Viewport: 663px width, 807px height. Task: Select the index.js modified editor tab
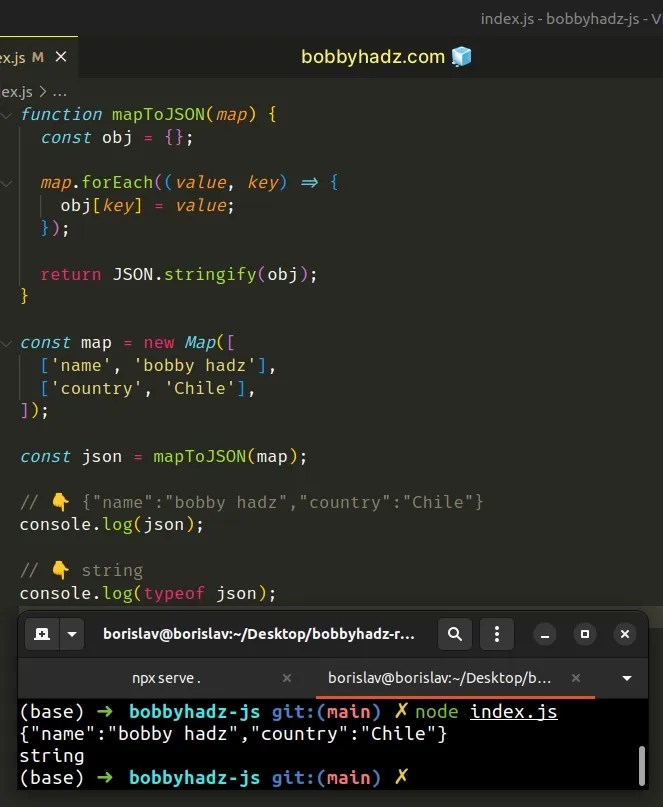click(37, 57)
